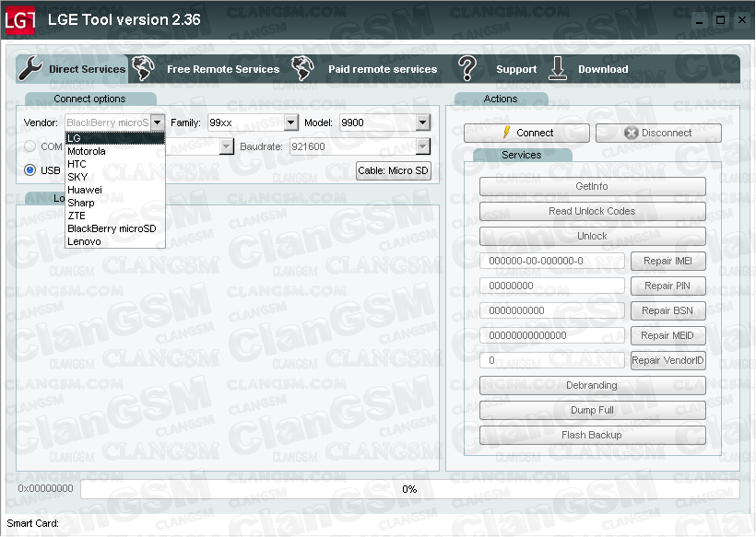
Task: Click the Connect button
Action: (x=526, y=133)
